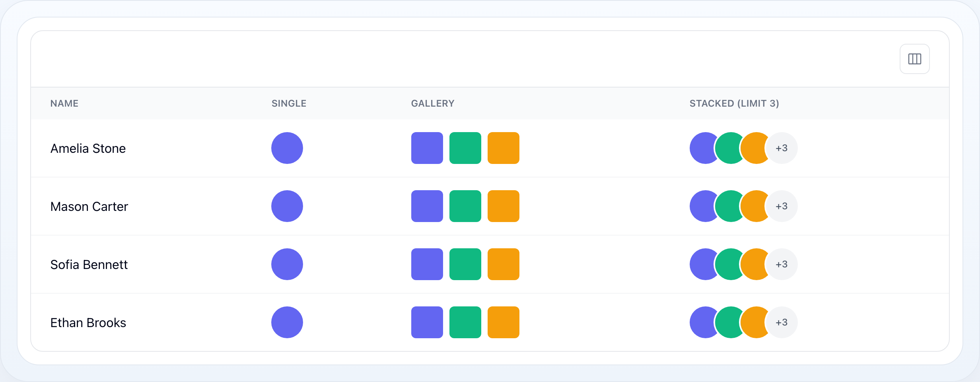Click the GALLERY column header

tap(433, 103)
